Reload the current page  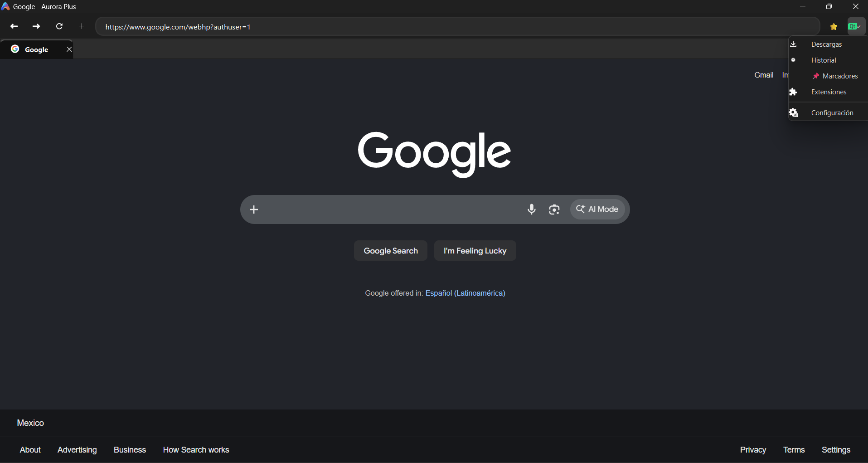[x=59, y=26]
